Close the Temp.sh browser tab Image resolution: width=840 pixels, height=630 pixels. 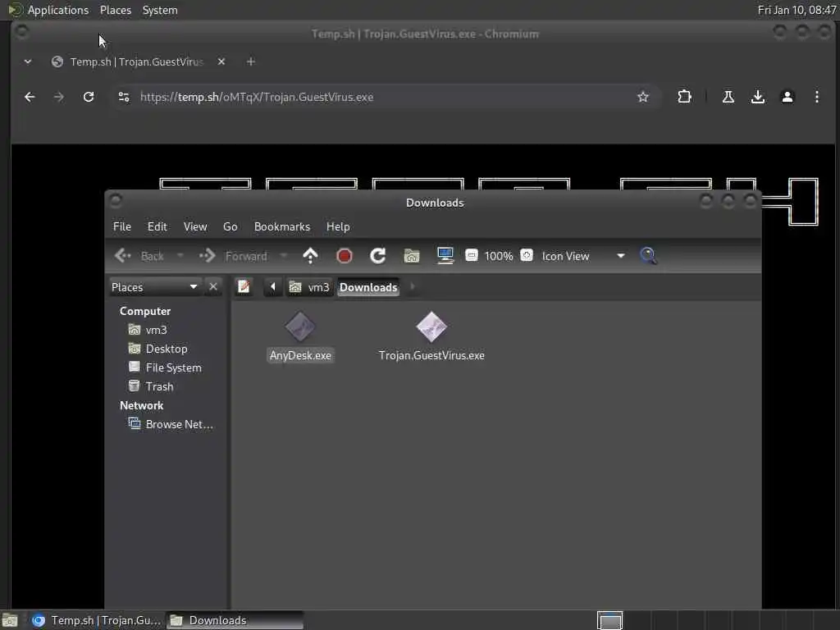(221, 62)
